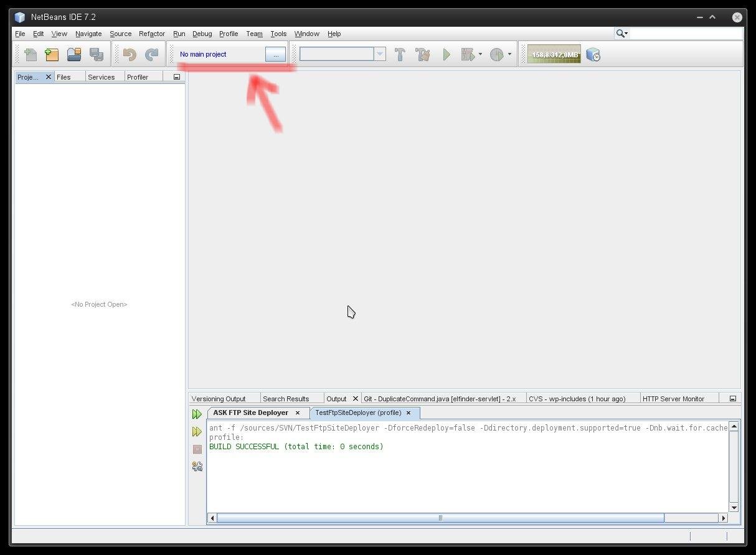Open the configuration combo box dropdown
The width and height of the screenshot is (756, 555).
[379, 54]
